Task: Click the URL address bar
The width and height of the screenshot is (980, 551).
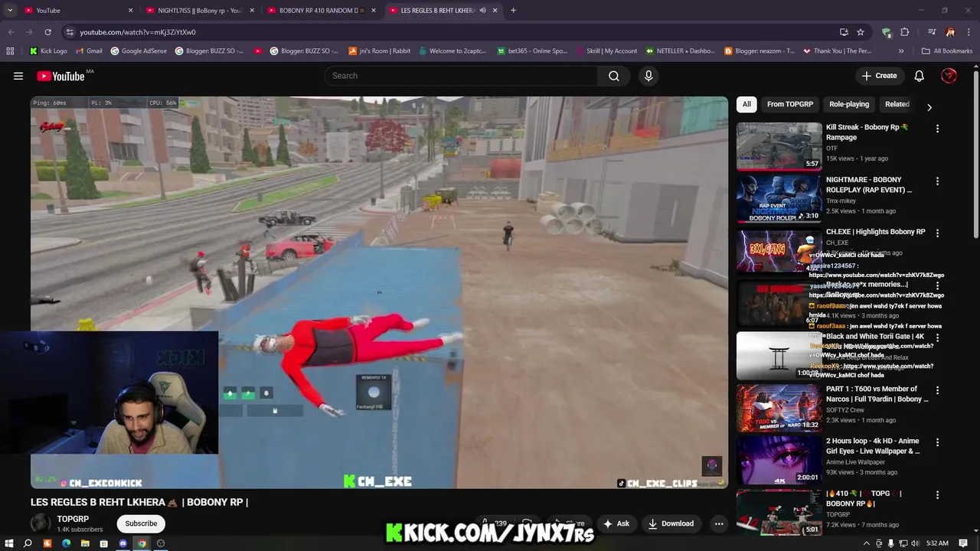Action: tap(452, 32)
